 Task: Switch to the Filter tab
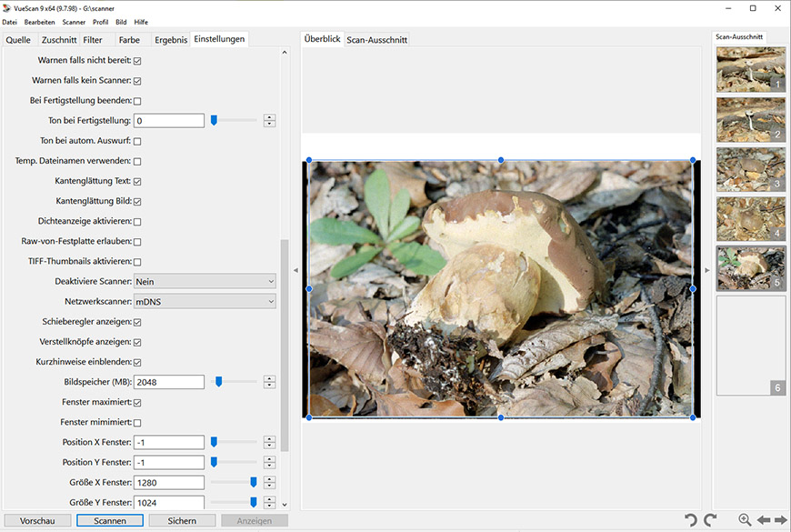[x=93, y=40]
